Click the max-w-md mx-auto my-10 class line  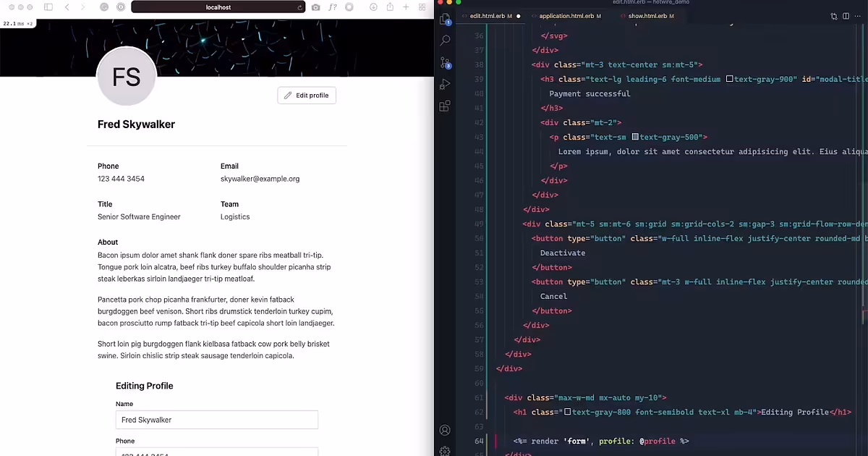tap(585, 397)
